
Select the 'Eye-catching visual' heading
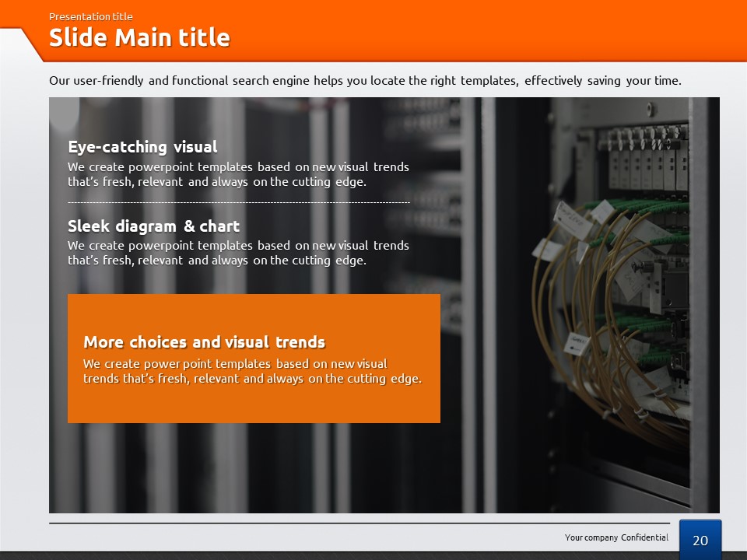142,147
